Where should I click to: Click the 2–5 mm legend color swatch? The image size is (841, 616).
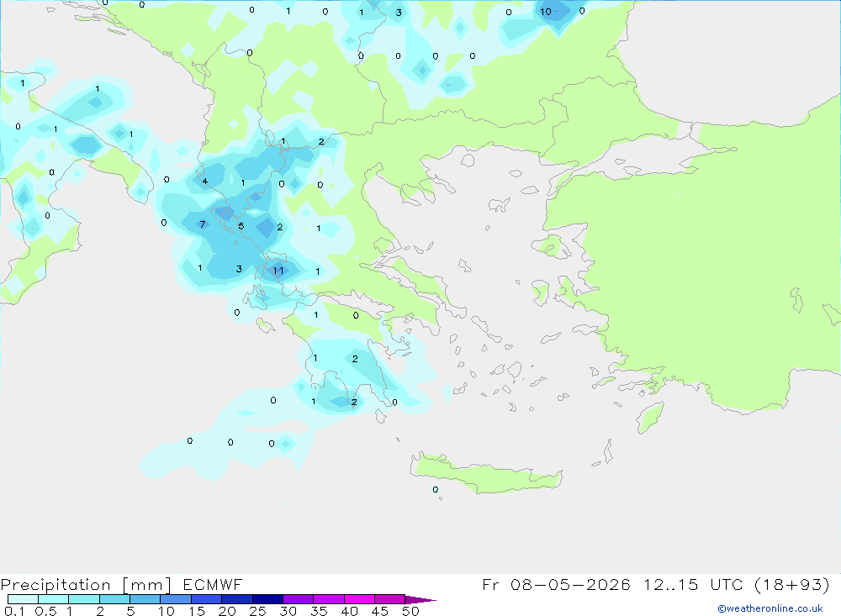coord(114,599)
